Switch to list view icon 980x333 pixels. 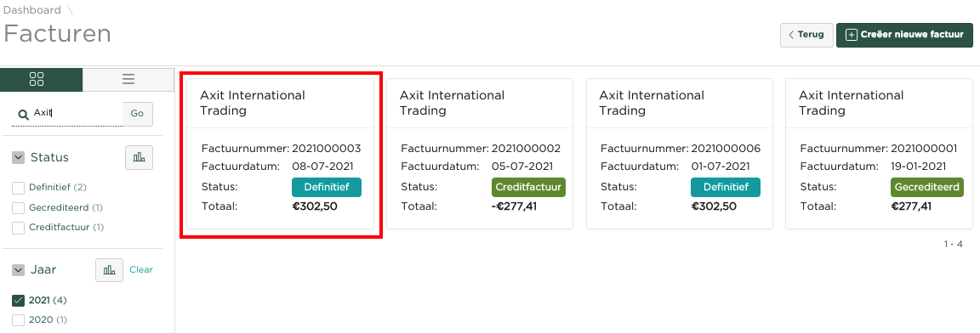point(128,78)
